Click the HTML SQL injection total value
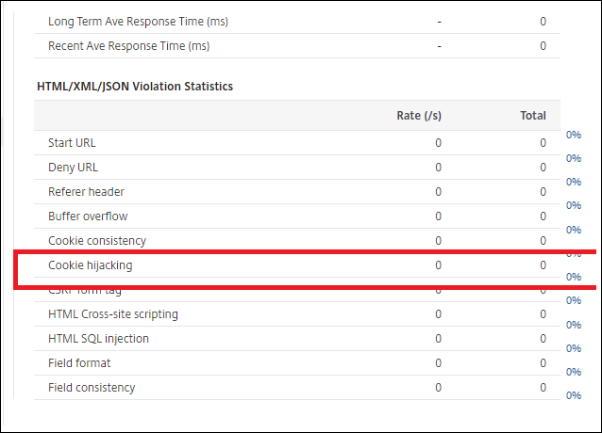 point(543,339)
